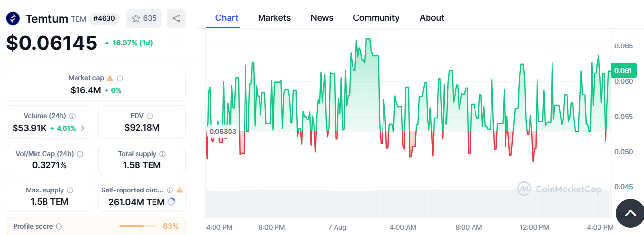Screen dimensions: 644x235
Task: Open the Community tab
Action: click(x=376, y=18)
